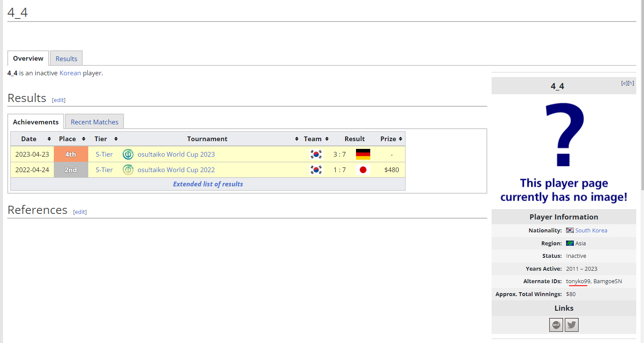Click the $80 total winnings value
644x343 pixels.
tap(571, 294)
